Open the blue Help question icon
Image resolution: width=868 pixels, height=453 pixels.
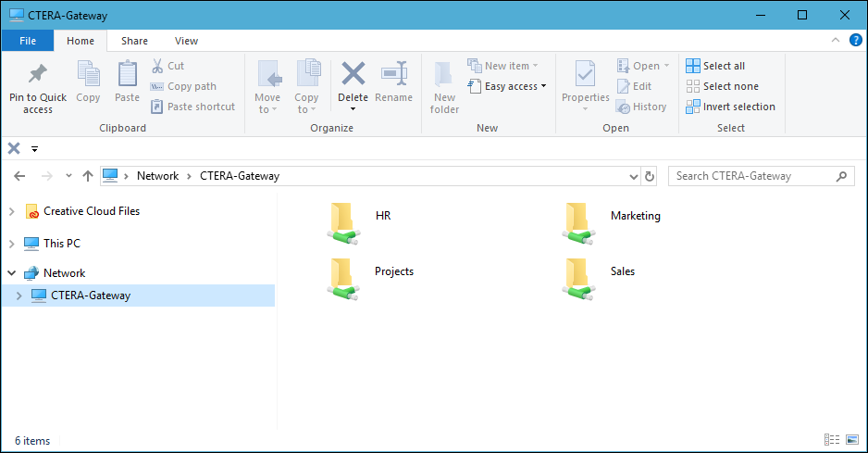click(x=856, y=40)
